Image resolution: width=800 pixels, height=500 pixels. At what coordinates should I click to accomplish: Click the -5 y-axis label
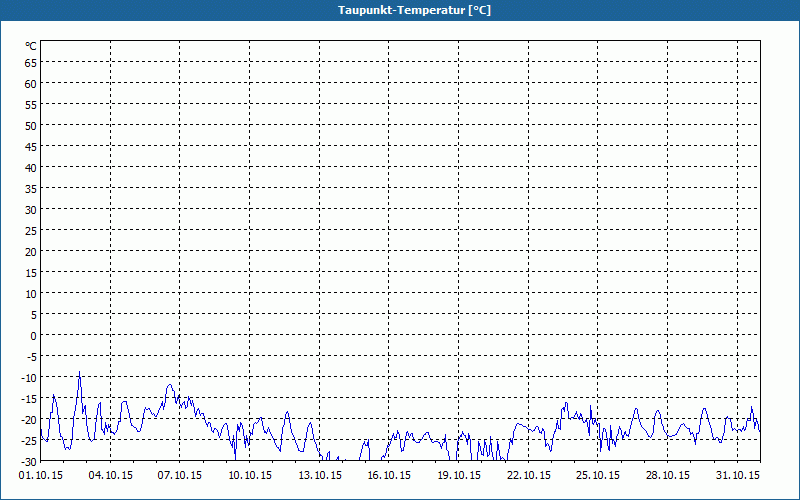tap(32, 357)
